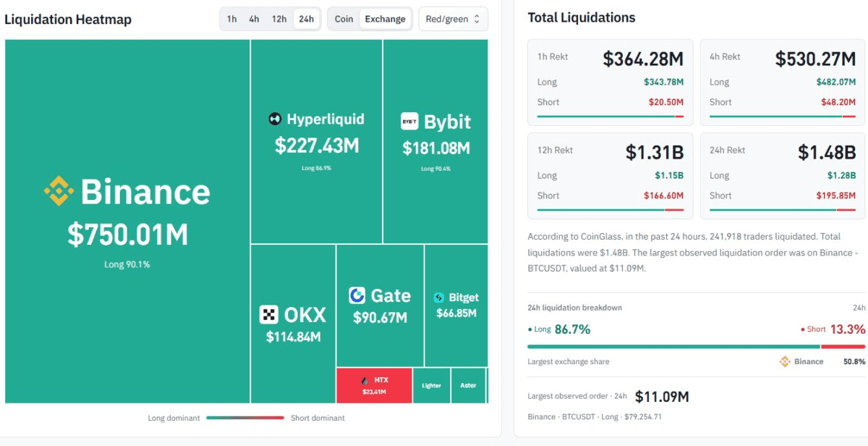Viewport: 868px width, 446px height.
Task: Open the Red/green color scheme dropdown
Action: (x=454, y=19)
